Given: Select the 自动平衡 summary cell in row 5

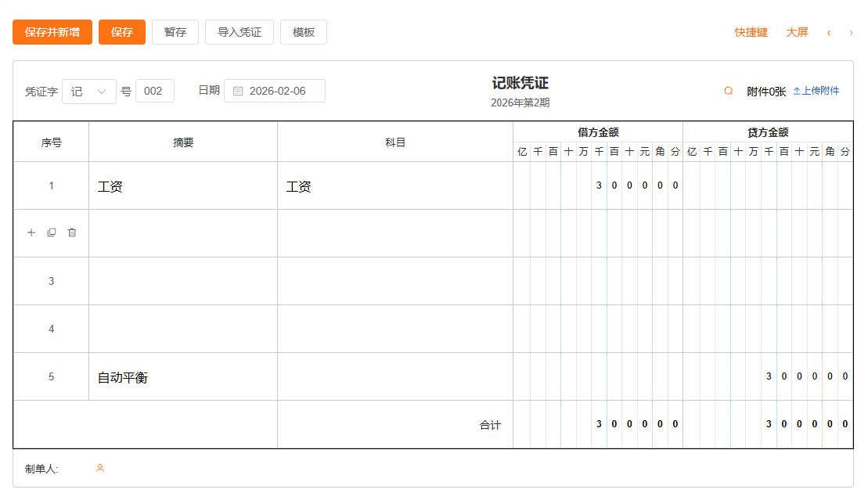Looking at the screenshot, I should 183,377.
